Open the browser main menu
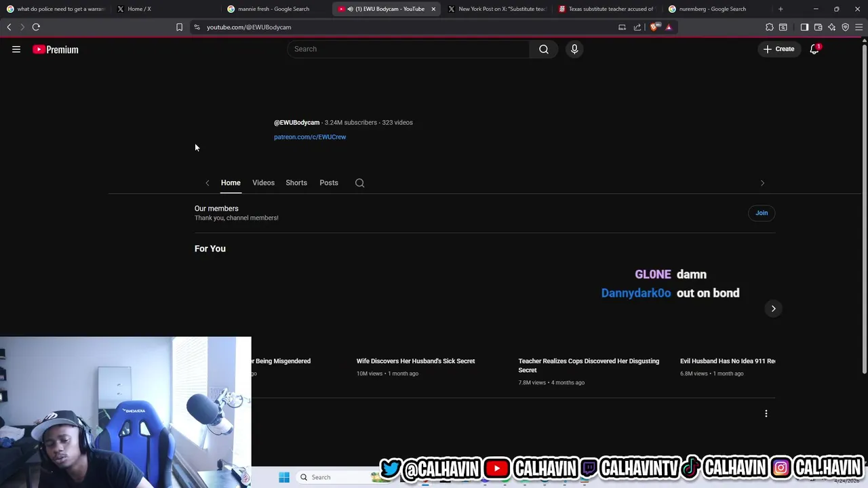 tap(859, 27)
